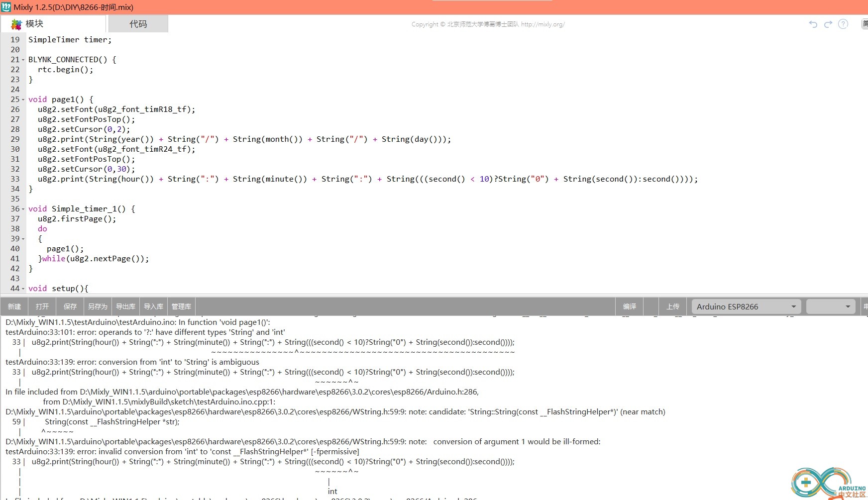
Task: Click note 'conversion of argument 1 would be ill-formed'
Action: 303,442
